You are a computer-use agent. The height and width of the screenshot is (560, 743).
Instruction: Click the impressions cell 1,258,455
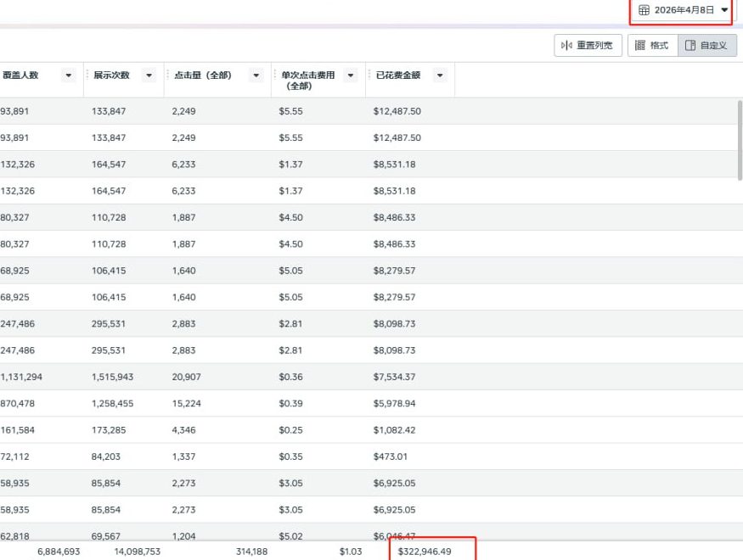click(112, 403)
